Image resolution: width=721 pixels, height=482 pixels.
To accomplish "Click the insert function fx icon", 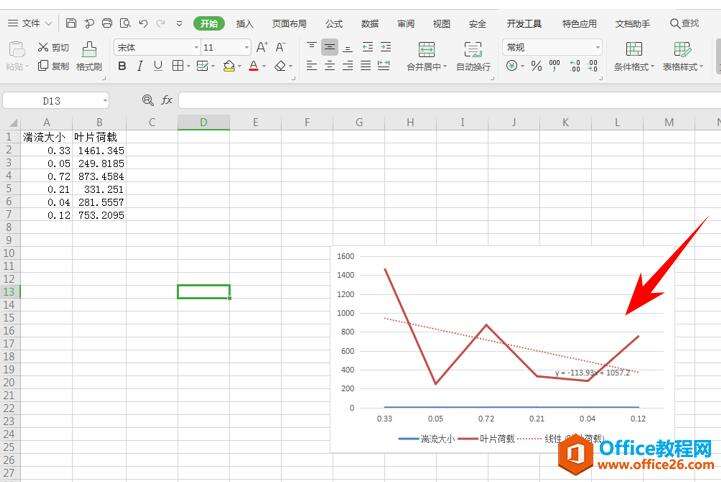I will tap(167, 100).
